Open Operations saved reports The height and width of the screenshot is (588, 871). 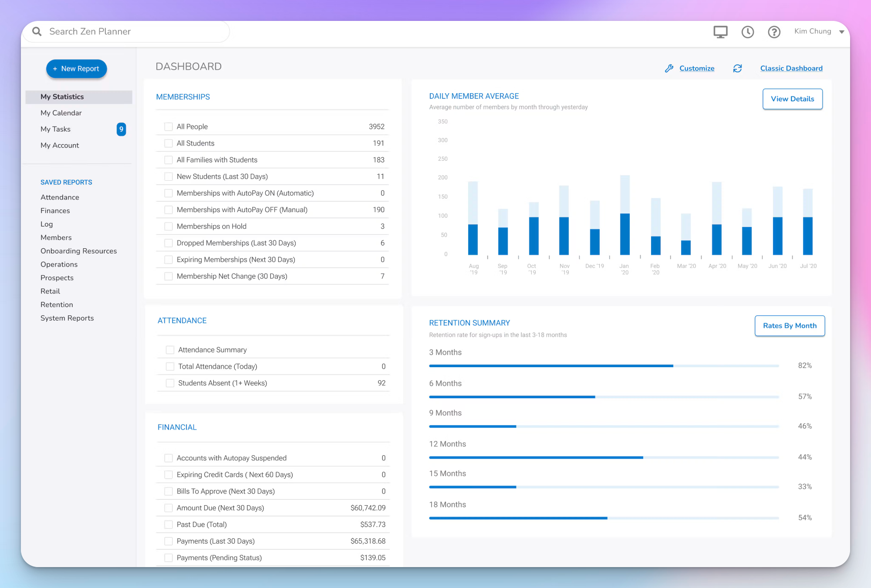click(59, 264)
